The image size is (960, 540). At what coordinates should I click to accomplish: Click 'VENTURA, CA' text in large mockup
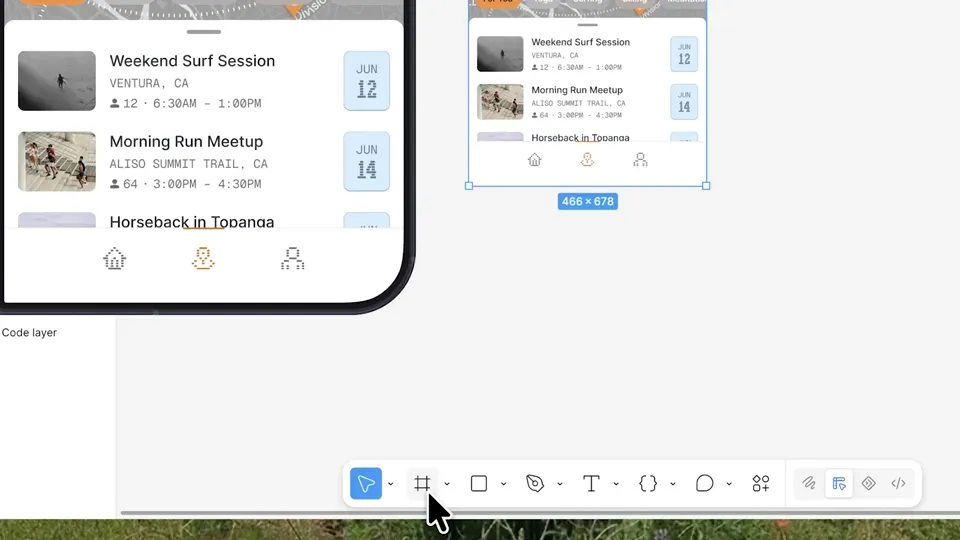point(149,83)
